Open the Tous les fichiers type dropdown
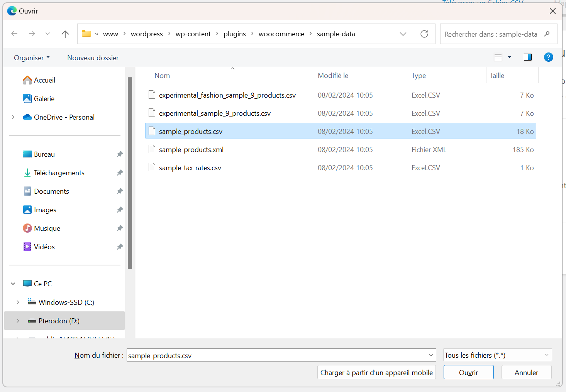 point(497,355)
